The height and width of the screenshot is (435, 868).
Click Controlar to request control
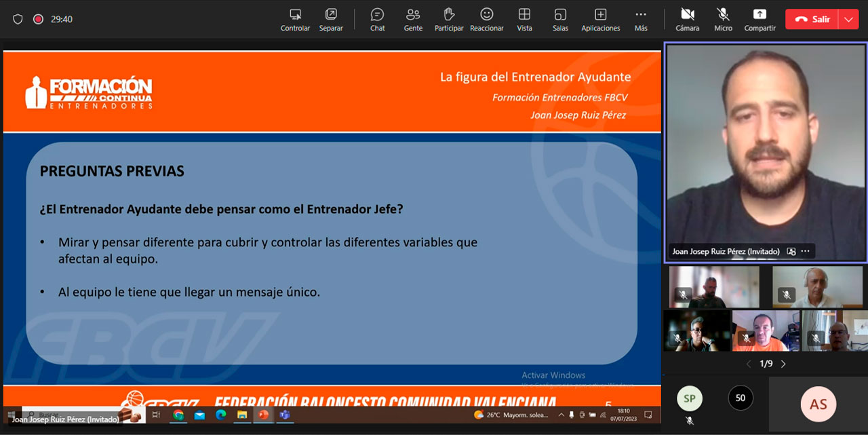click(295, 20)
